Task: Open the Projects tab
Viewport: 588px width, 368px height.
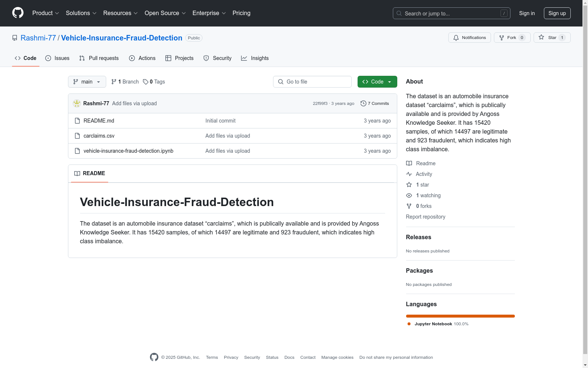Action: tap(179, 58)
